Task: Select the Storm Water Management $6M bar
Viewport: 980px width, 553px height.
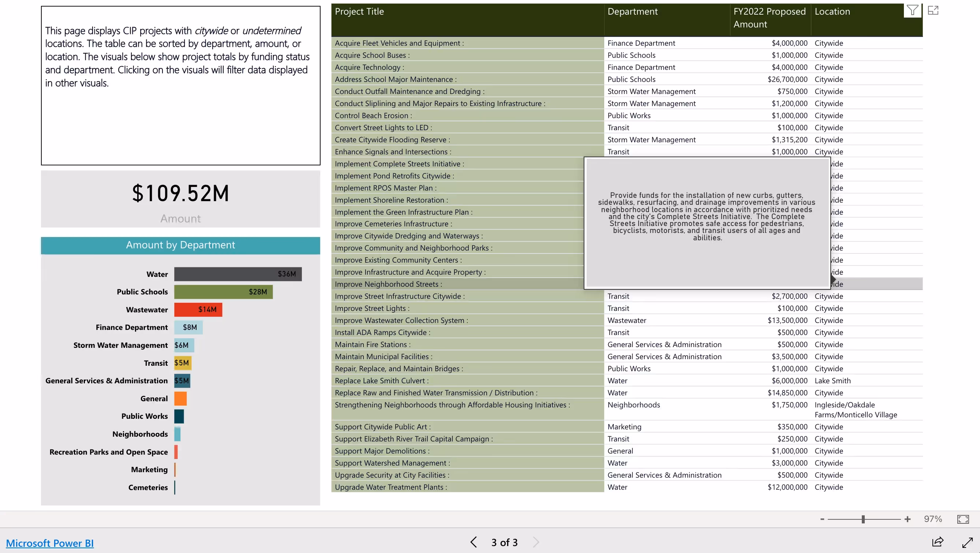Action: [184, 345]
